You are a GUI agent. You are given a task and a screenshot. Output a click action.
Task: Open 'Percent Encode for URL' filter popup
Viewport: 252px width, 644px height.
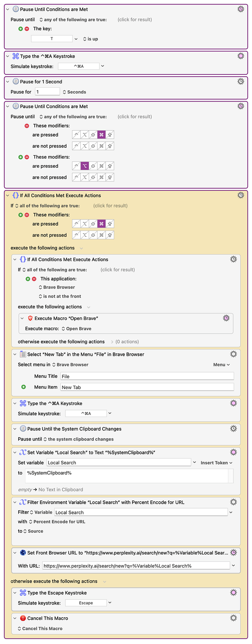(57, 522)
